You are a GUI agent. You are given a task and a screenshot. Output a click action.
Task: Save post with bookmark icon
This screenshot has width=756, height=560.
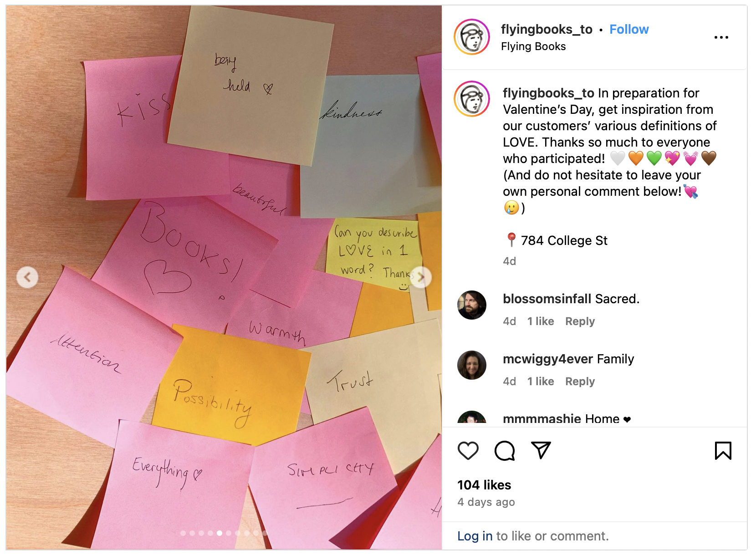pyautogui.click(x=723, y=451)
